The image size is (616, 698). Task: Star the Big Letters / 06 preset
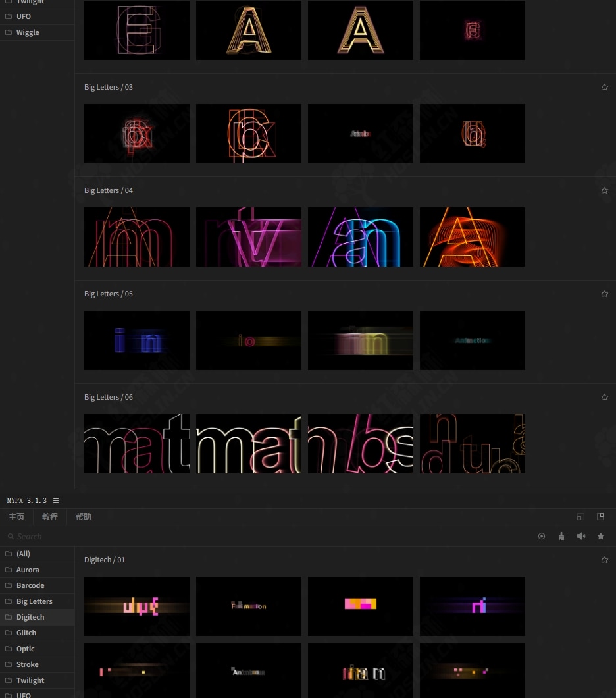pyautogui.click(x=605, y=397)
